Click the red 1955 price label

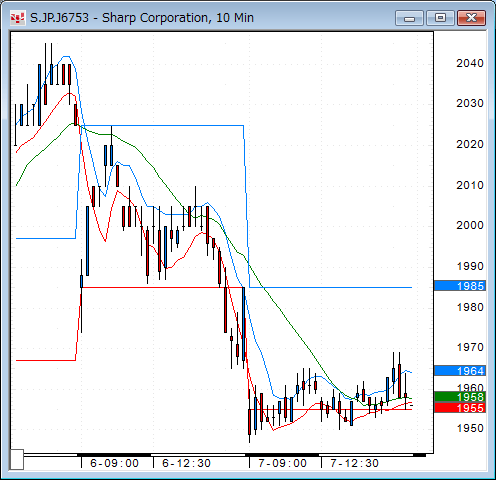(x=460, y=408)
